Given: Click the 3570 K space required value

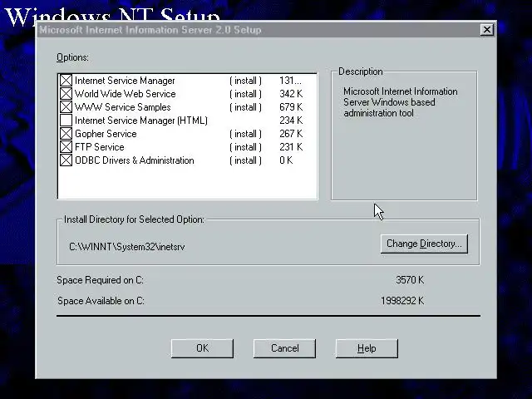Looking at the screenshot, I should [x=410, y=280].
